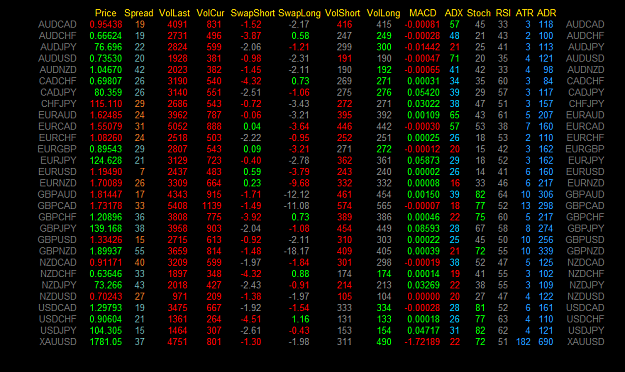The image size is (625, 372).
Task: Click the ADR column header
Action: coord(546,13)
